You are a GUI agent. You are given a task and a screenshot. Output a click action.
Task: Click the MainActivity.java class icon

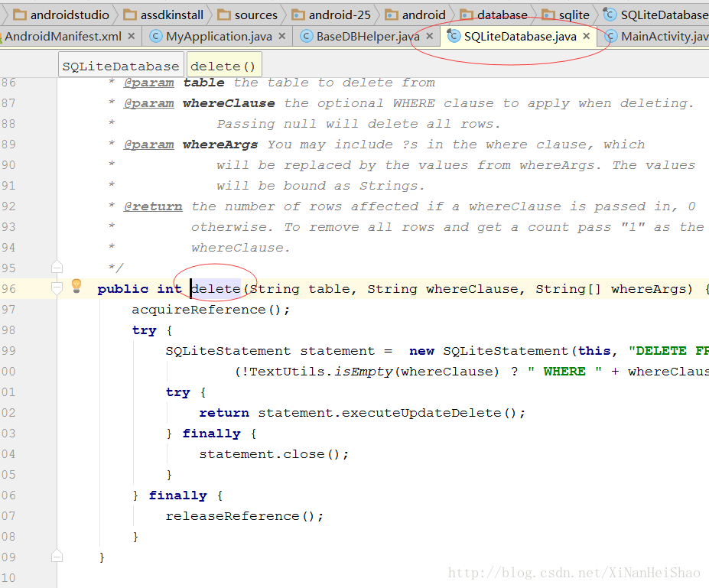click(x=611, y=36)
